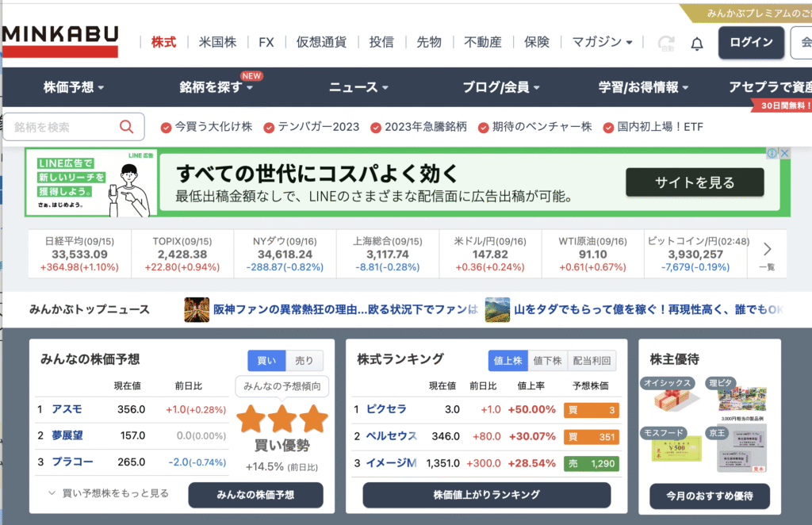The height and width of the screenshot is (525, 812).
Task: Click the みんなの株価予想 button
Action: pyautogui.click(x=256, y=495)
